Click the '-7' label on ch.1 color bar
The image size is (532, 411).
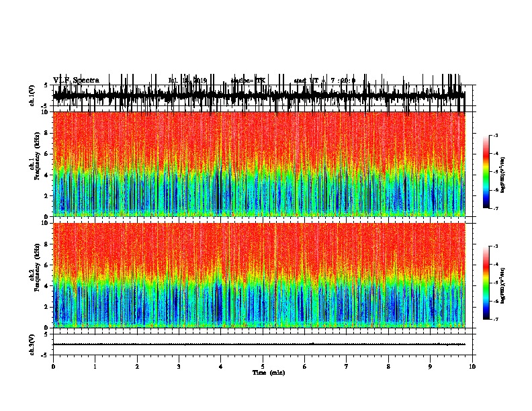click(495, 208)
